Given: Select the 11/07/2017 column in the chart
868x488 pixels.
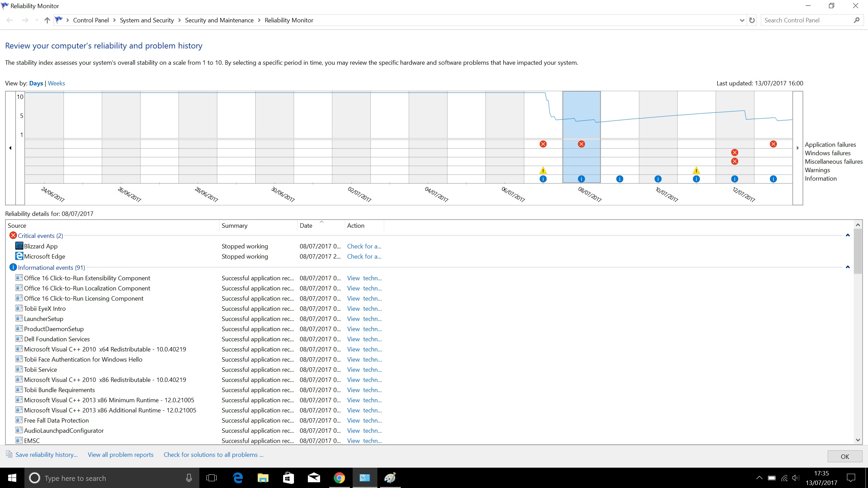Looking at the screenshot, I should point(696,137).
